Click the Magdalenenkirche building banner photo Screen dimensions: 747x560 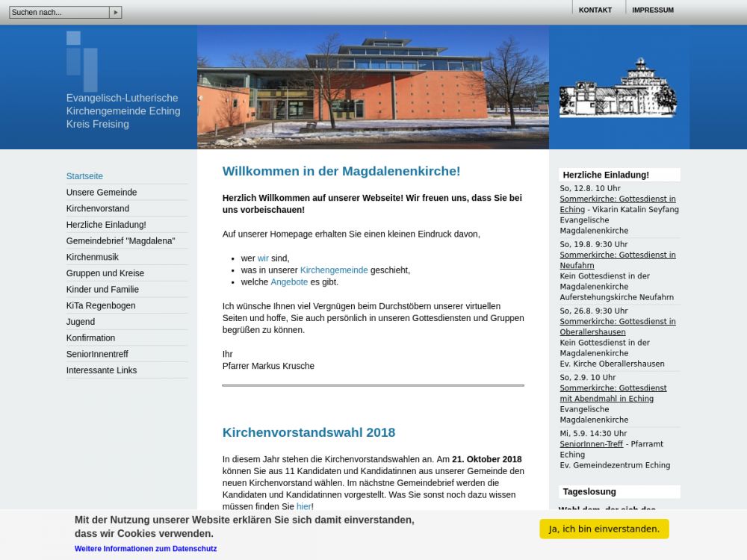tap(373, 87)
